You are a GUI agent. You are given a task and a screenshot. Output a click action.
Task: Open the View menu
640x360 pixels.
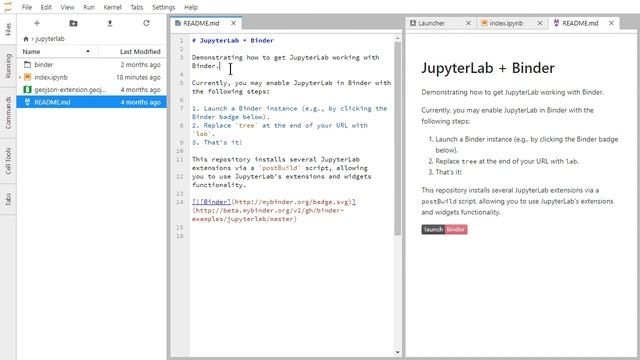tap(67, 7)
